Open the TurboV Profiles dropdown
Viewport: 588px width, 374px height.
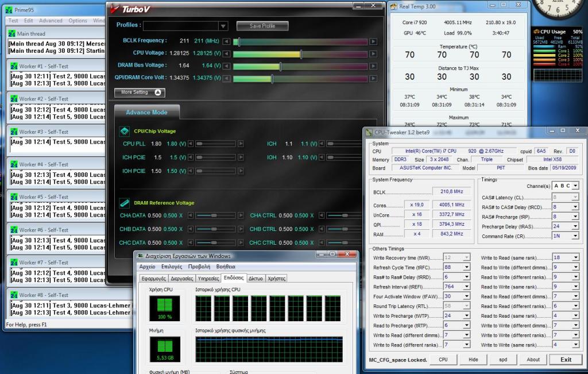click(223, 26)
